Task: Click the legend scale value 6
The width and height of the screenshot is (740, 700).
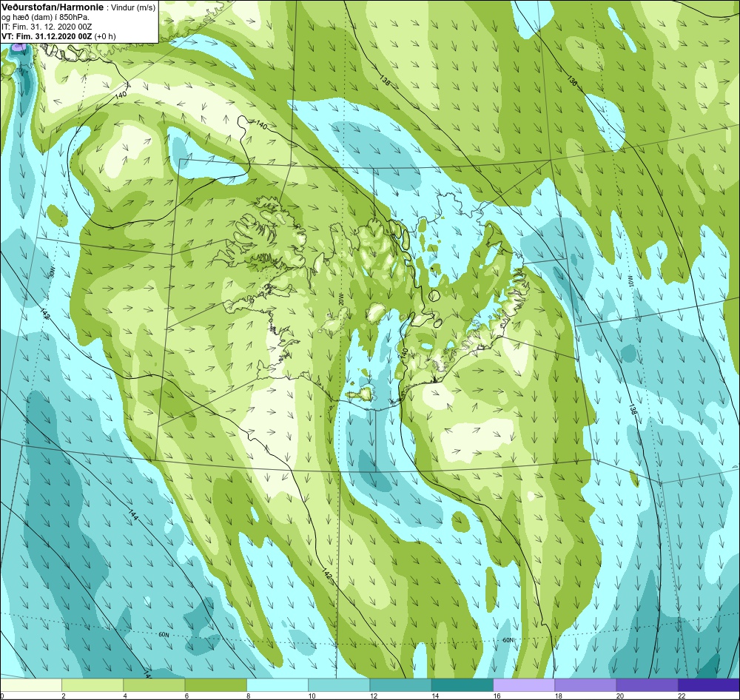Action: [186, 696]
